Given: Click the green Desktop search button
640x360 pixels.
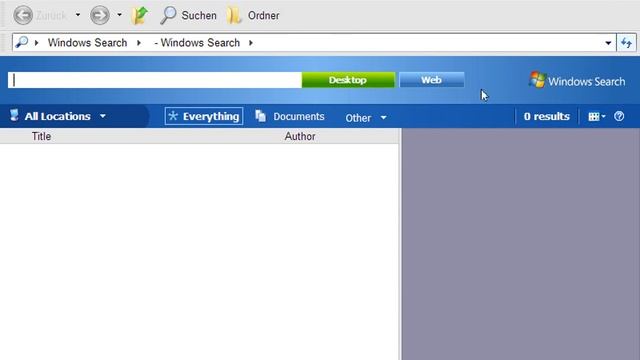Looking at the screenshot, I should pyautogui.click(x=348, y=80).
